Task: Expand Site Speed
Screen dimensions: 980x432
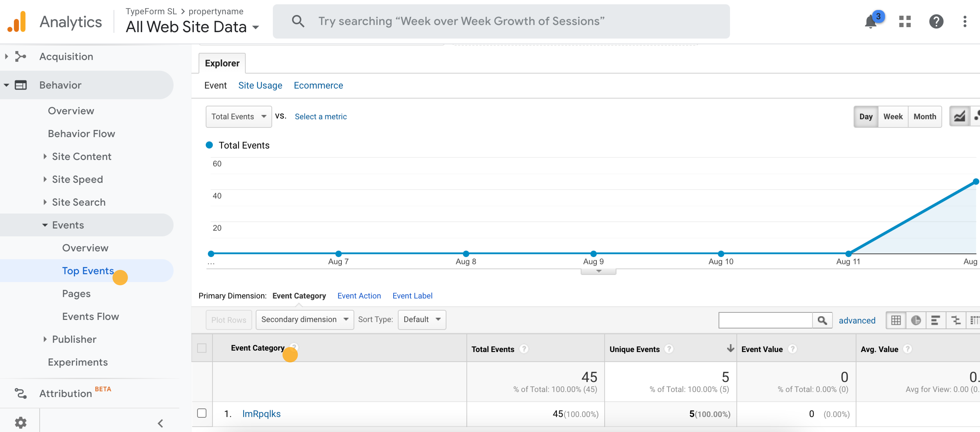Action: click(45, 179)
